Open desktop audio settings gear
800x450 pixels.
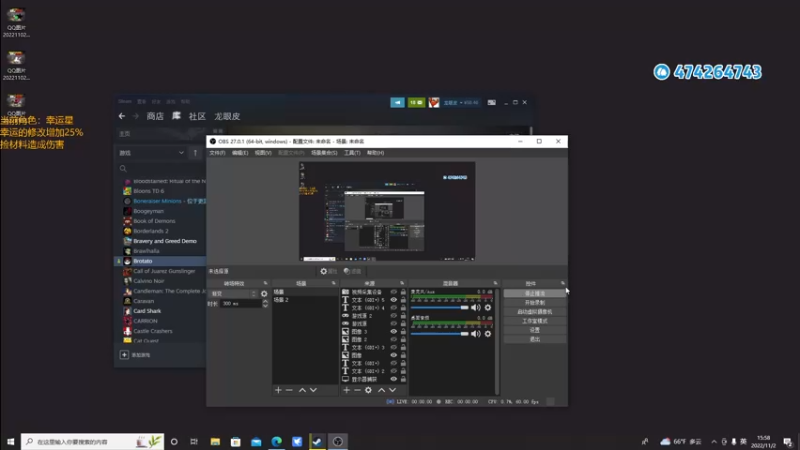(x=488, y=334)
